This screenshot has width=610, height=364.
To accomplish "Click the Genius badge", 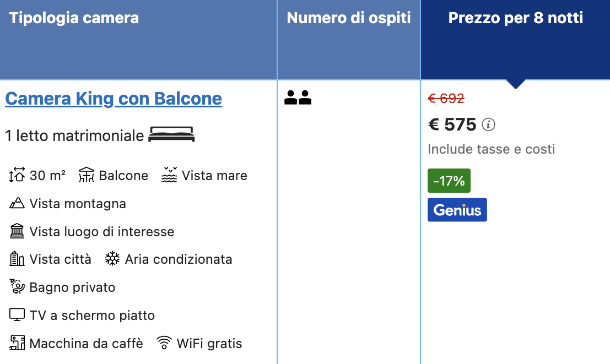I will click(457, 210).
